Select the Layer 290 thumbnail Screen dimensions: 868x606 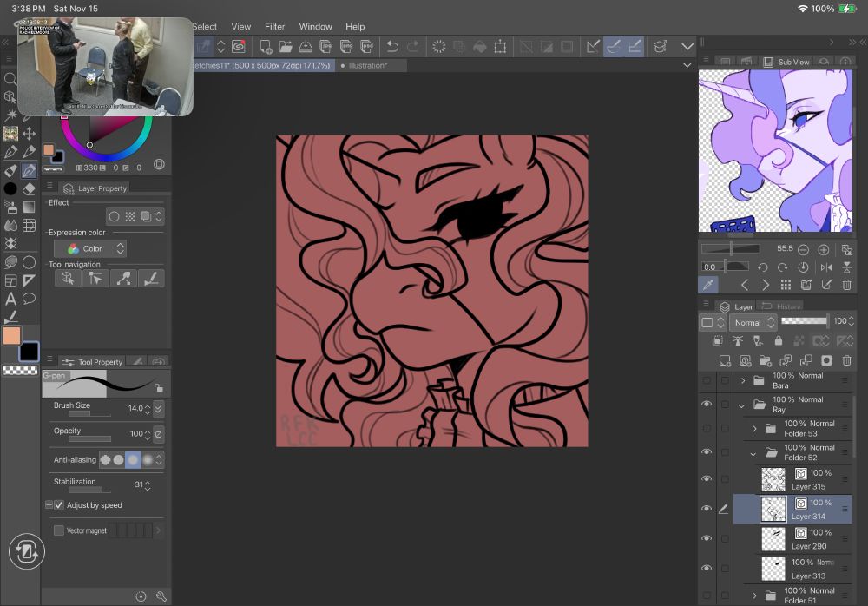[773, 538]
